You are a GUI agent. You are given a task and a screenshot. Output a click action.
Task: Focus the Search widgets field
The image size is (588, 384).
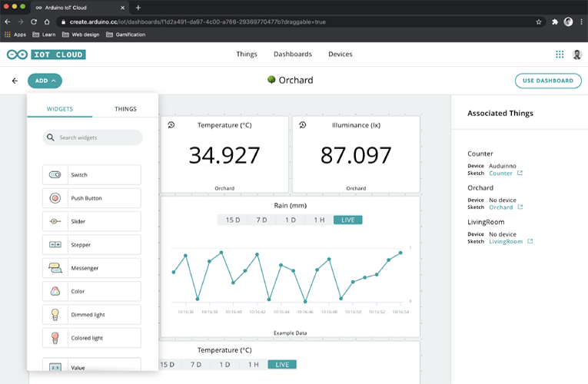point(92,137)
